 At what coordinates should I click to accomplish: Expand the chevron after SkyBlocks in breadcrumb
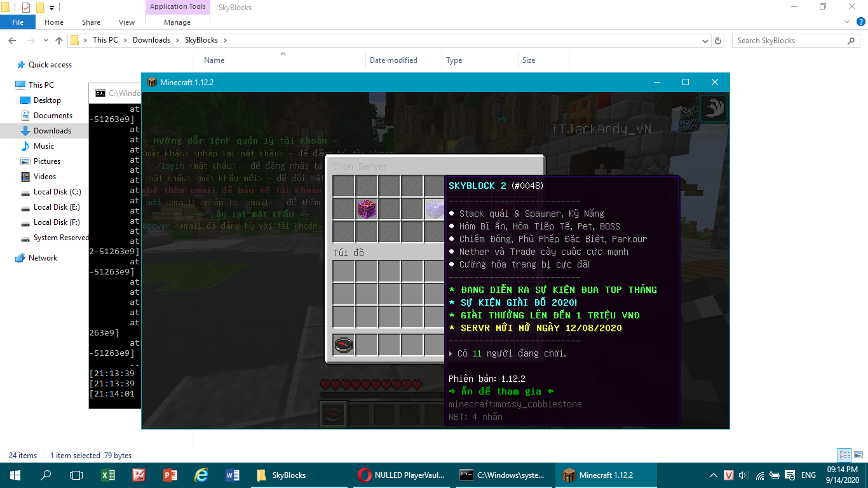point(225,40)
